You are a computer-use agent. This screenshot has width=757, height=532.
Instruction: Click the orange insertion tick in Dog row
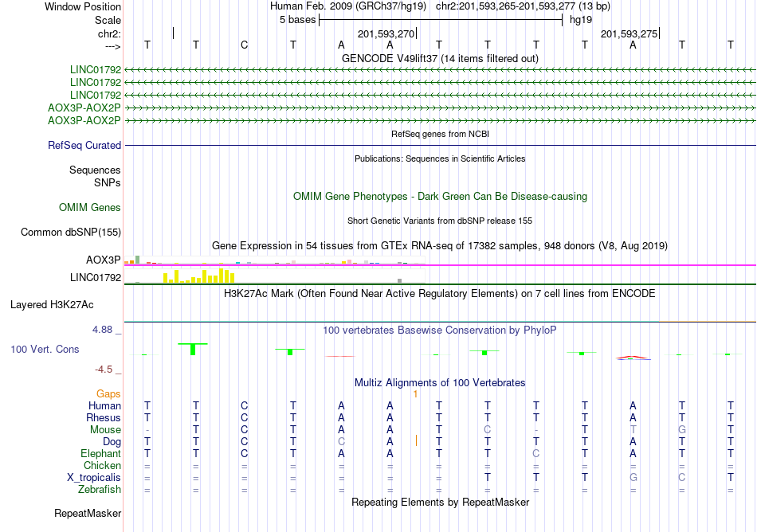(x=416, y=440)
